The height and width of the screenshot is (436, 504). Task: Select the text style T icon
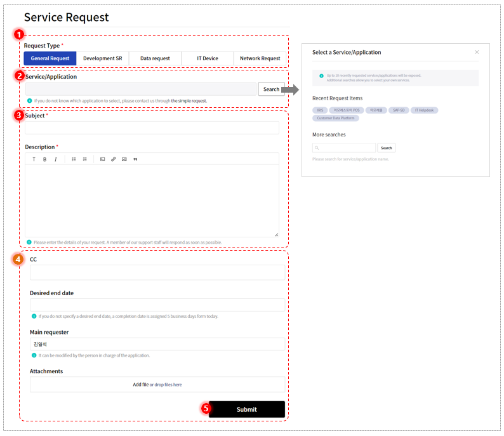34,159
